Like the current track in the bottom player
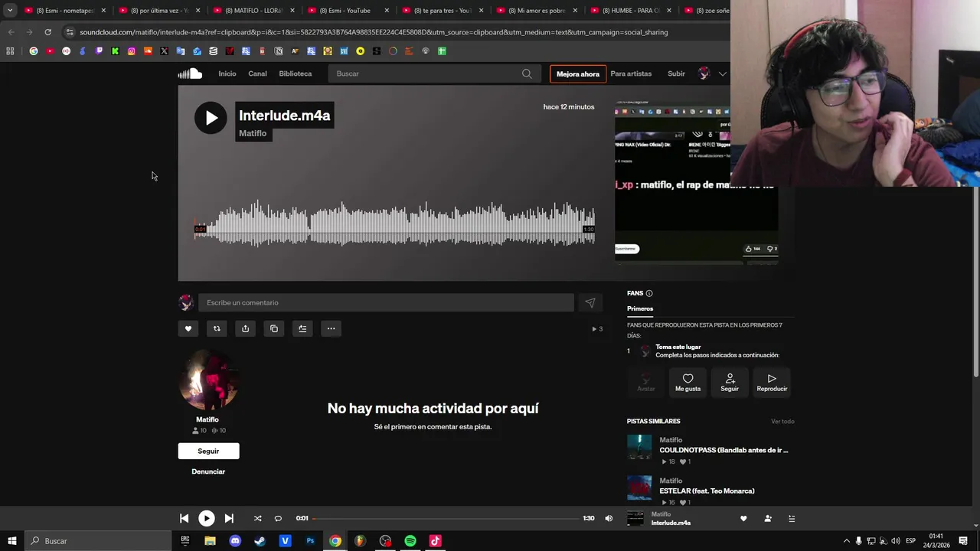Image resolution: width=980 pixels, height=551 pixels. (743, 518)
